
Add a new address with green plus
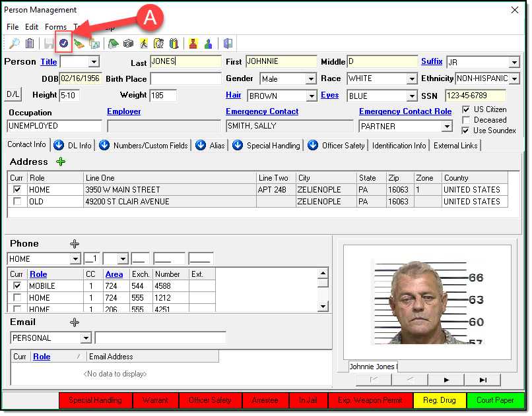click(x=61, y=162)
